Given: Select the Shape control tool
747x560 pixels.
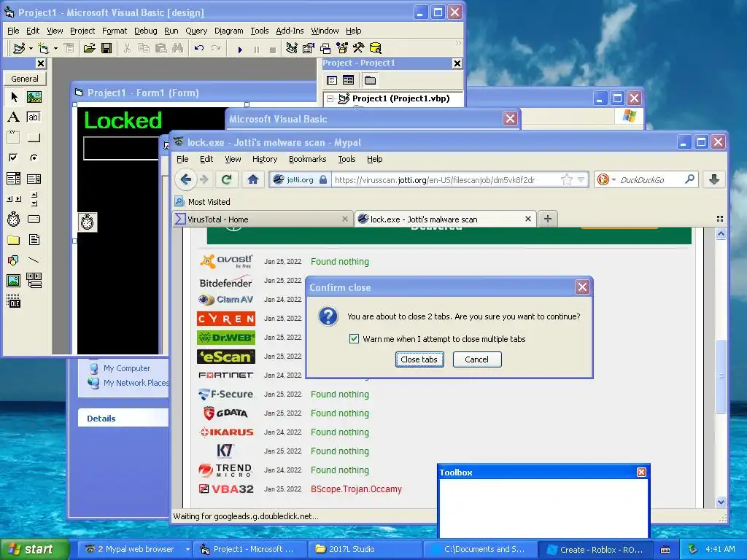Looking at the screenshot, I should click(14, 260).
